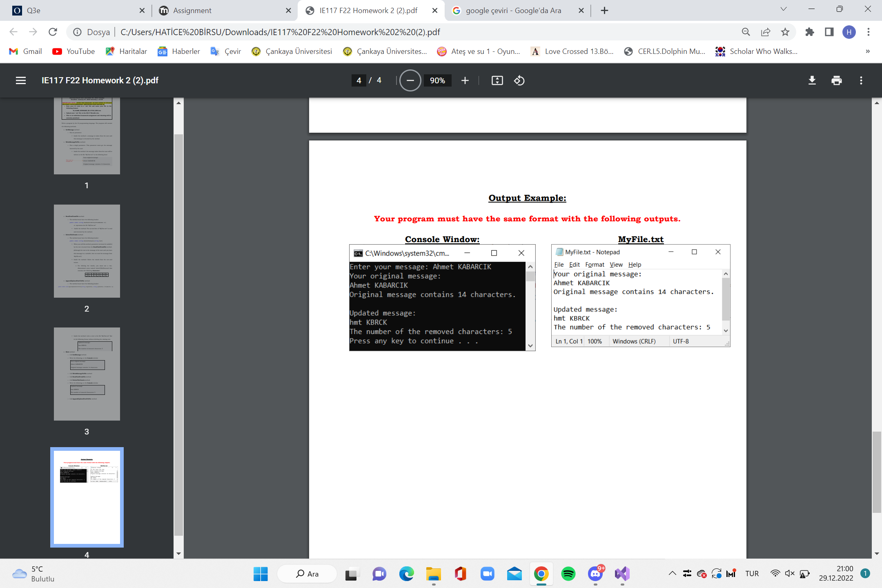Image resolution: width=882 pixels, height=588 pixels.
Task: Click the page number input field
Action: click(359, 80)
